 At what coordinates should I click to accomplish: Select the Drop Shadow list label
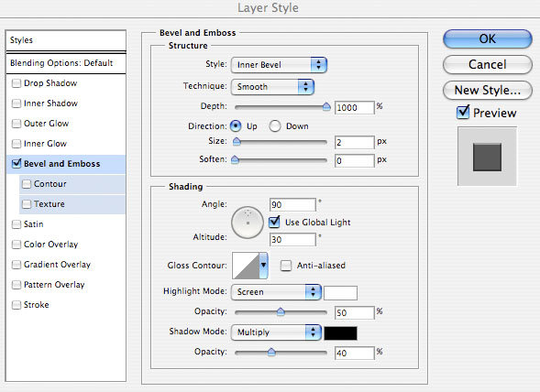(x=50, y=83)
